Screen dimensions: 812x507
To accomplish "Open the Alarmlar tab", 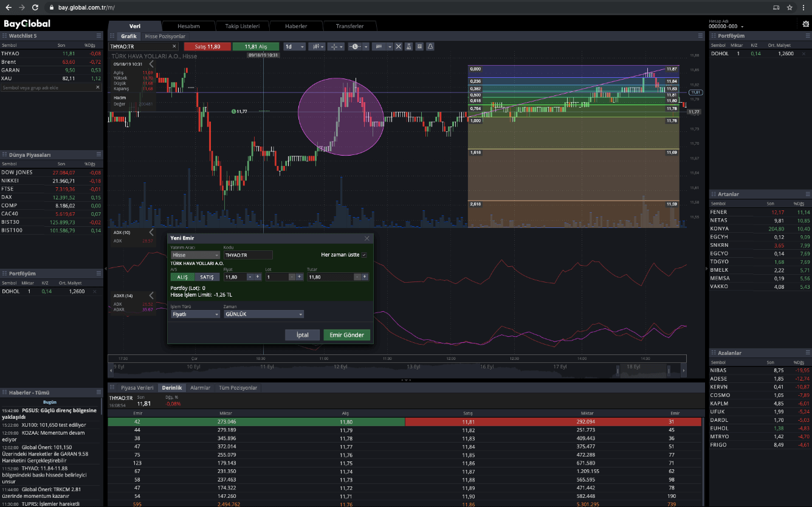I will (201, 387).
